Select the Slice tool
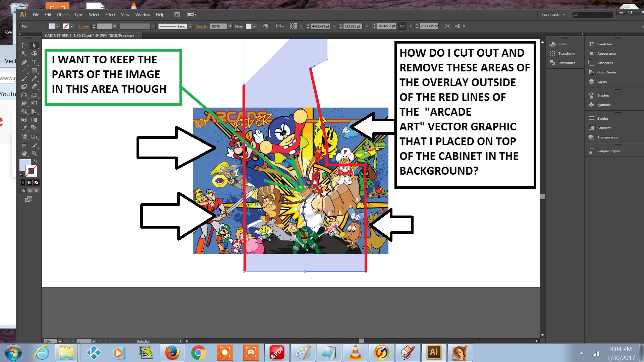 (34, 145)
